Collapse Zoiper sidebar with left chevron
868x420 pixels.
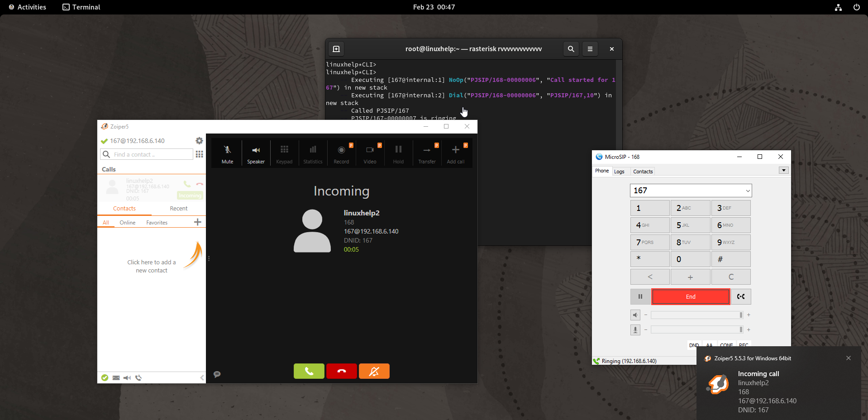click(202, 377)
